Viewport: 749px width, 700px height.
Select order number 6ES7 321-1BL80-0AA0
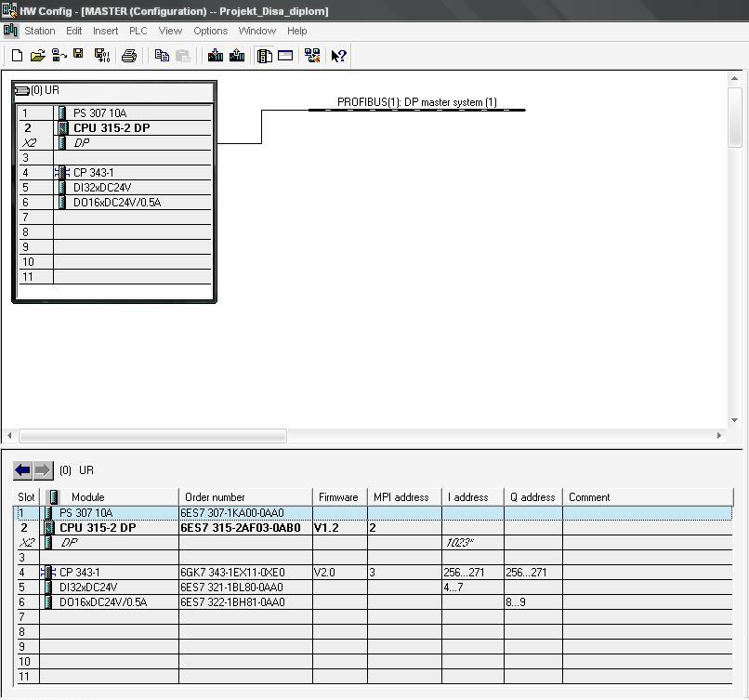click(231, 588)
